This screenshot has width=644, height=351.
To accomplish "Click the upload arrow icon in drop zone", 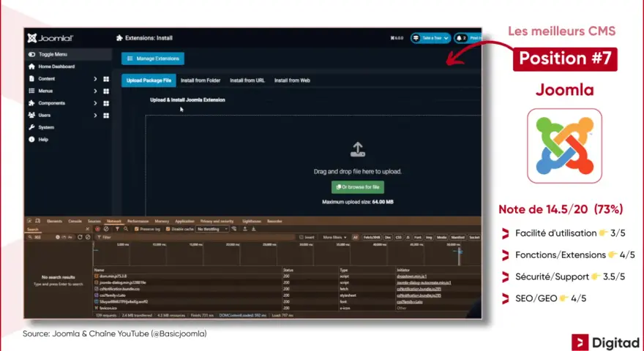I will pyautogui.click(x=358, y=149).
